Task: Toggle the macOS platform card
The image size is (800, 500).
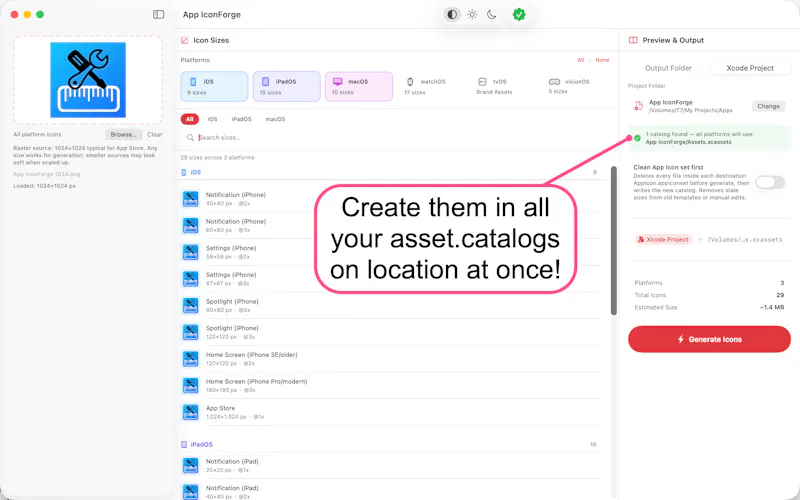Action: coord(359,86)
